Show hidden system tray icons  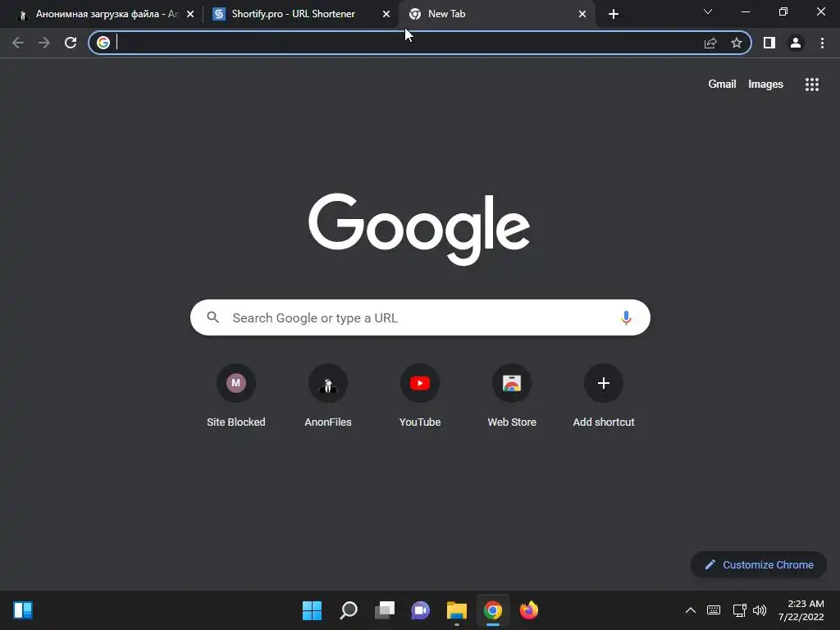pyautogui.click(x=691, y=610)
